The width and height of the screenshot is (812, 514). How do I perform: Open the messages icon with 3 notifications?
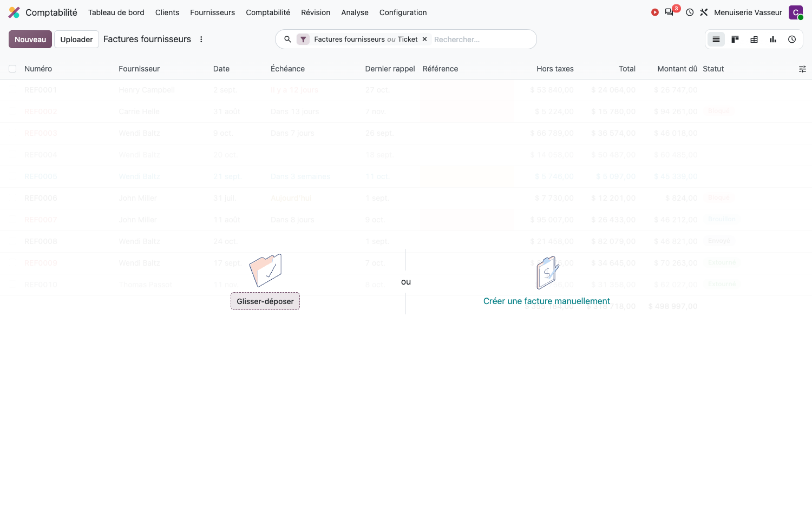(670, 12)
